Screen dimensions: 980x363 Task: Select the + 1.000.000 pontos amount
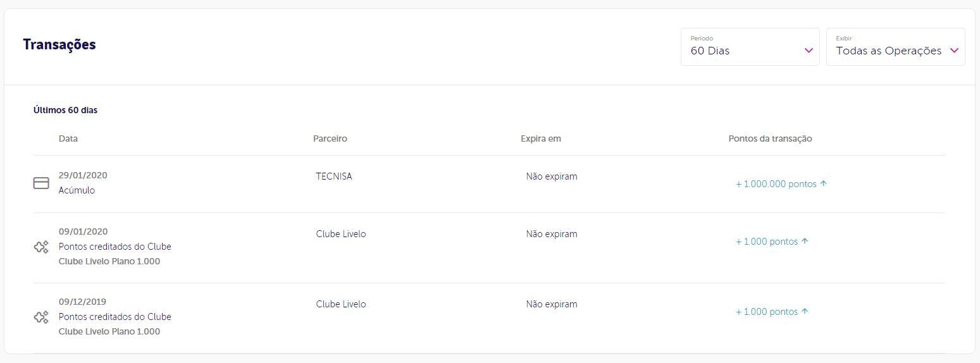tap(776, 184)
